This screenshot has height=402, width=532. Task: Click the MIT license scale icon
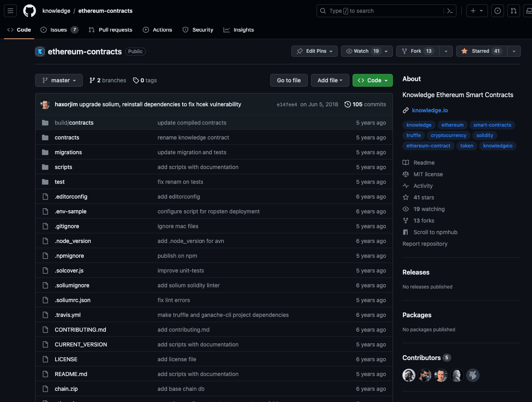point(406,174)
